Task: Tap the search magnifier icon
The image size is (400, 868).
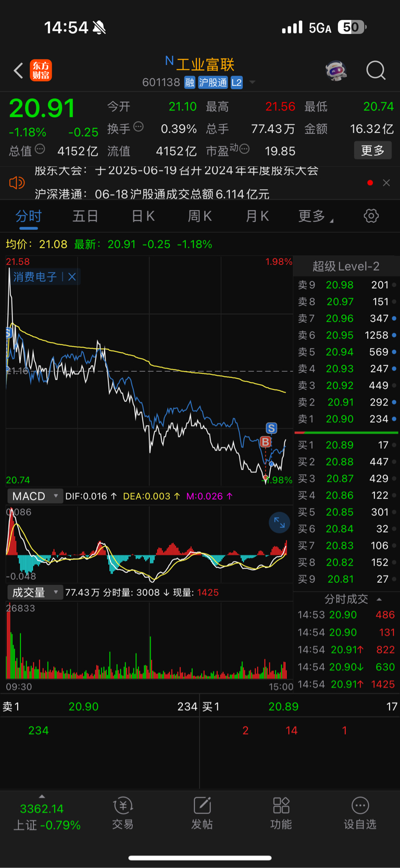Action: [x=376, y=70]
